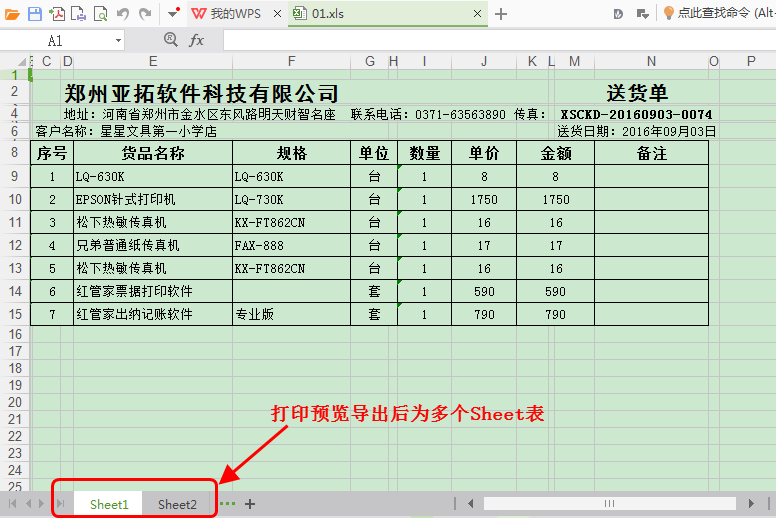Click the print icon in quick toolbar
776x518 pixels.
point(79,14)
